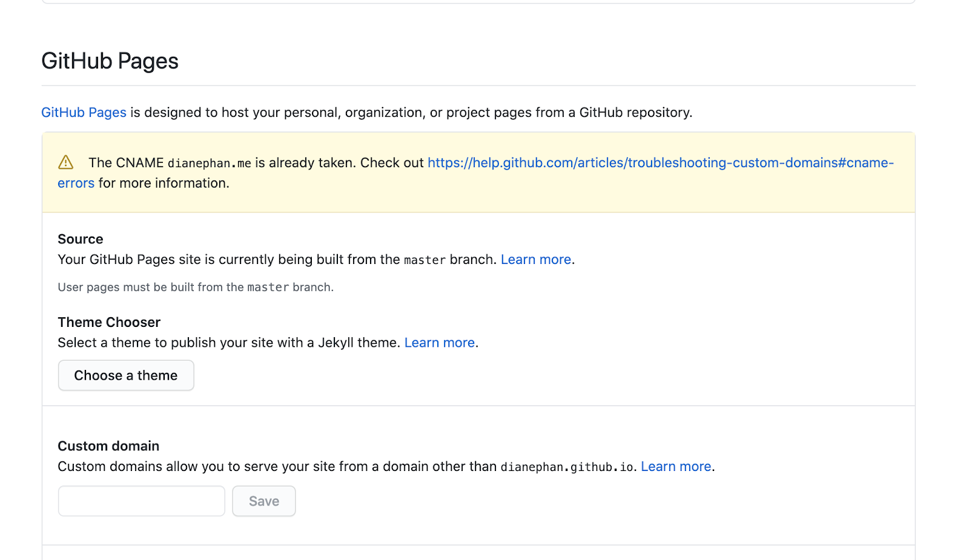Select the dianephan.github.io domain text

click(x=567, y=467)
